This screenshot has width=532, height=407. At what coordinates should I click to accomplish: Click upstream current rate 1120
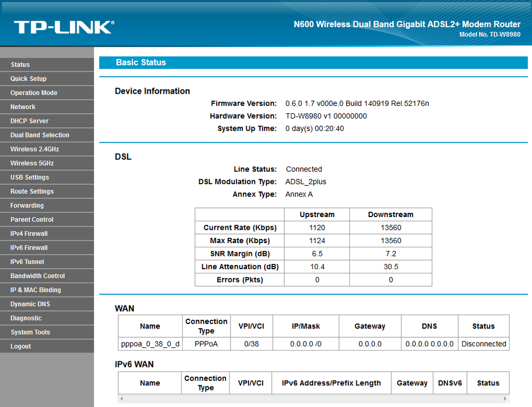pyautogui.click(x=317, y=228)
